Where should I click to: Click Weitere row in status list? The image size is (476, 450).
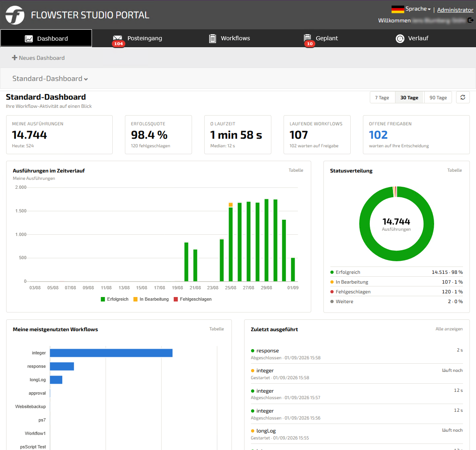[397, 301]
